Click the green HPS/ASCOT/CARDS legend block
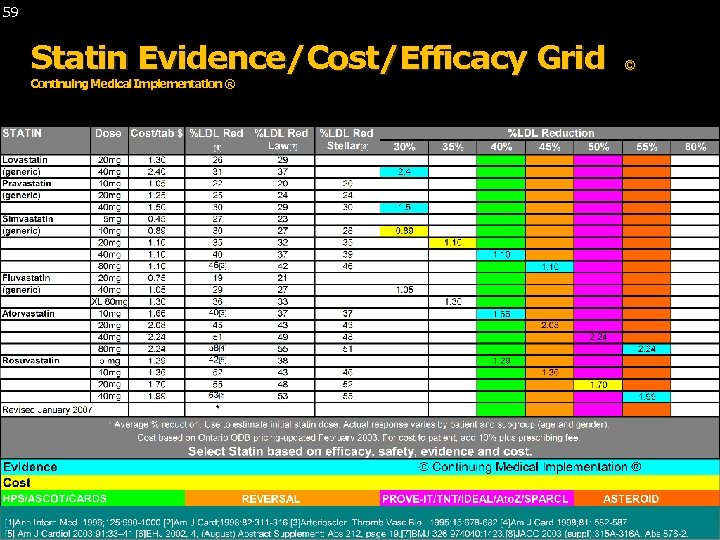The height and width of the screenshot is (540, 720). pyautogui.click(x=93, y=498)
